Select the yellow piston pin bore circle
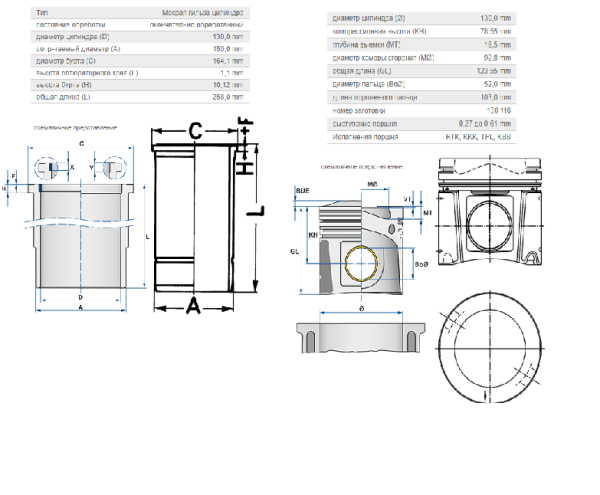600x495 pixels. 361,263
